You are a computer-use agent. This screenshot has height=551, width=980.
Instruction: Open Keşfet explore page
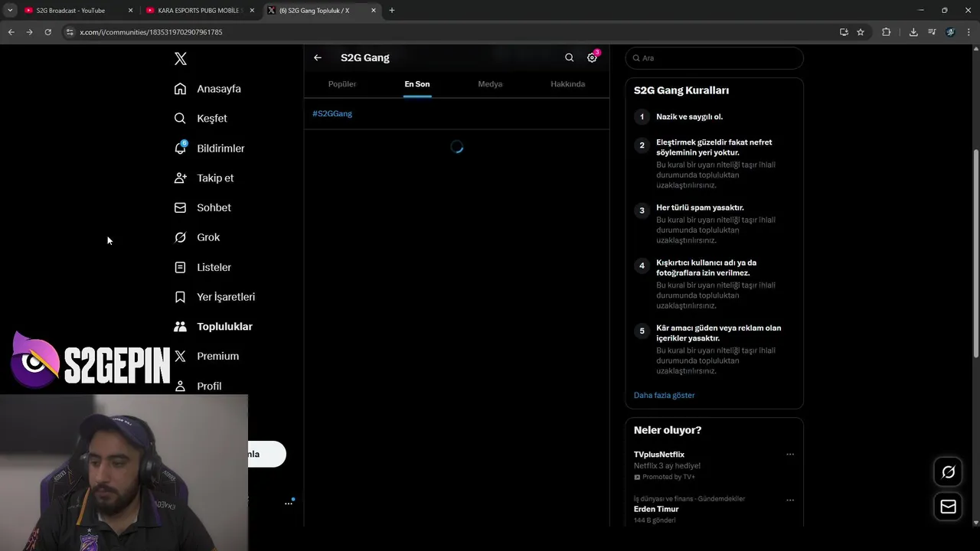pyautogui.click(x=201, y=119)
